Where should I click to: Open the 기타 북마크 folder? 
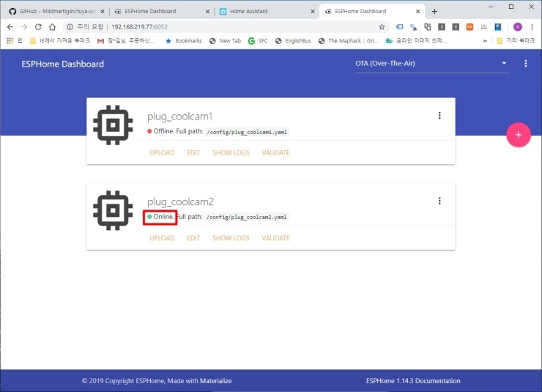[516, 41]
